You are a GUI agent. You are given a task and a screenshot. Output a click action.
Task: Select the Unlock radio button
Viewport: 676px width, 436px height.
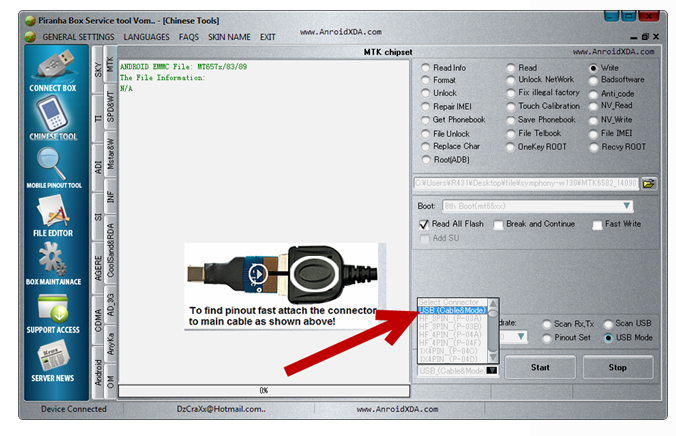tap(426, 93)
